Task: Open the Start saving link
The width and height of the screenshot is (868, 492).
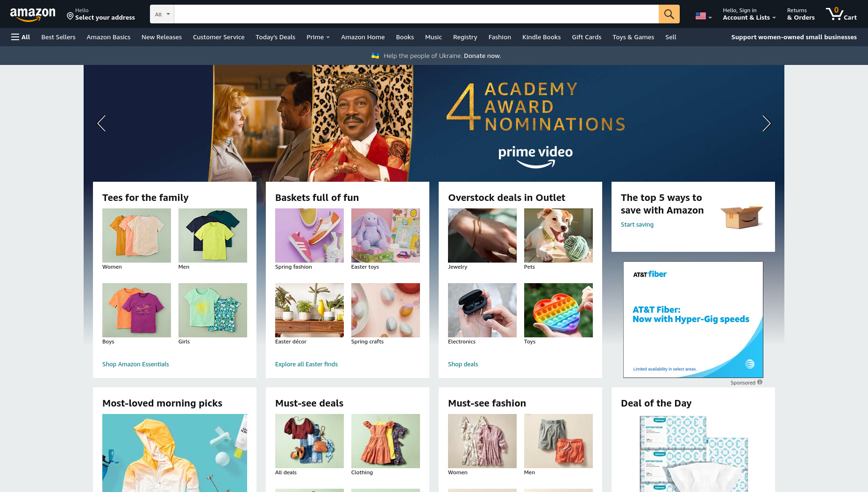Action: [637, 224]
